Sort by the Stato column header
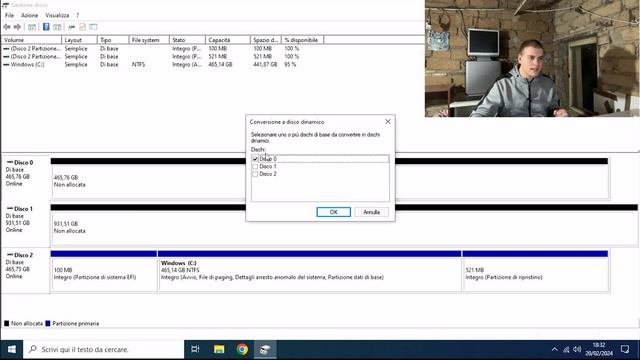The image size is (640, 360). pos(187,40)
